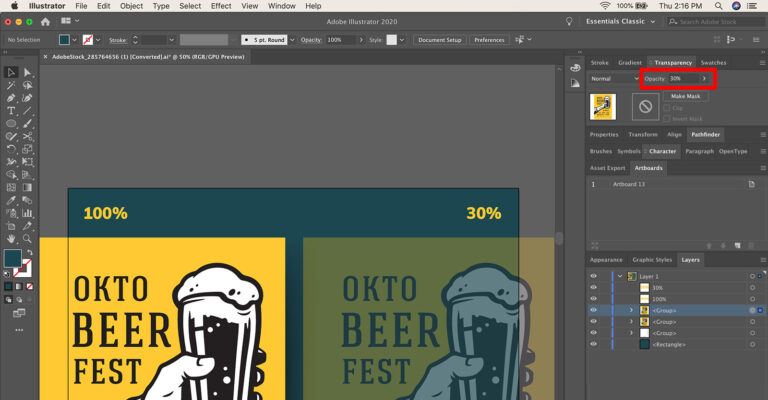Open the Normal blending mode dropdown

[x=614, y=78]
